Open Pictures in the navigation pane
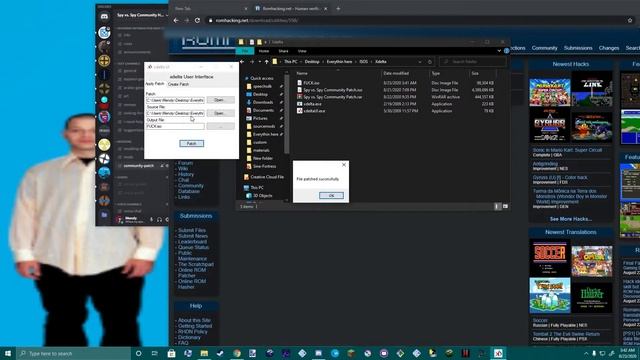Viewport: 640px width, 360px height. (260, 118)
